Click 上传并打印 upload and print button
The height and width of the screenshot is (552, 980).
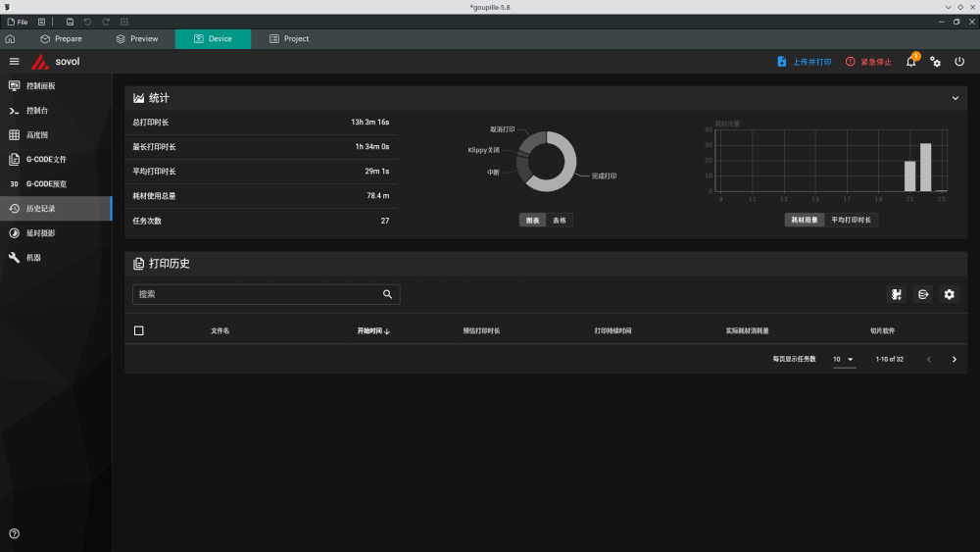coord(804,62)
